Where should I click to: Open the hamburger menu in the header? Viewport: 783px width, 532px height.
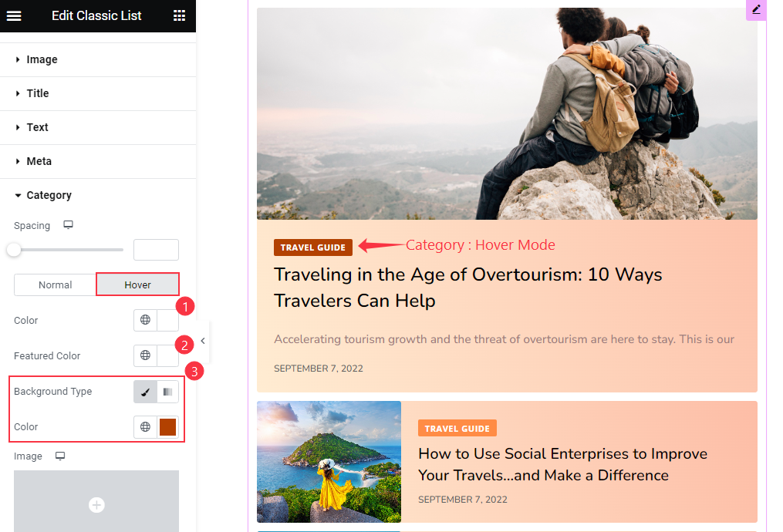click(x=14, y=16)
